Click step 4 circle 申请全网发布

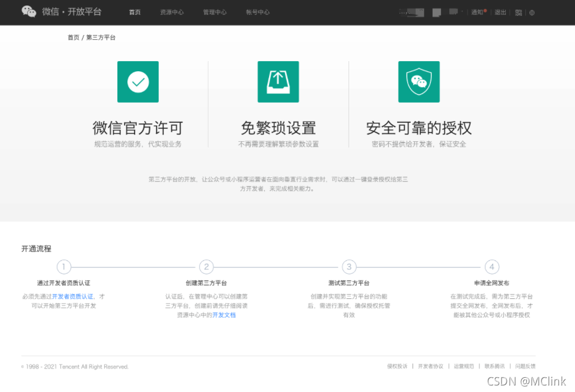point(492,267)
